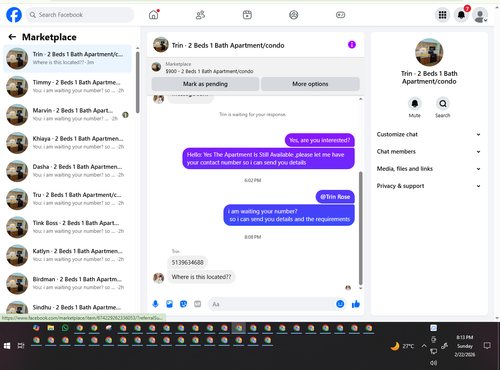Click Trin's large profile picture in right panel
The width and height of the screenshot is (500, 370).
pyautogui.click(x=429, y=52)
